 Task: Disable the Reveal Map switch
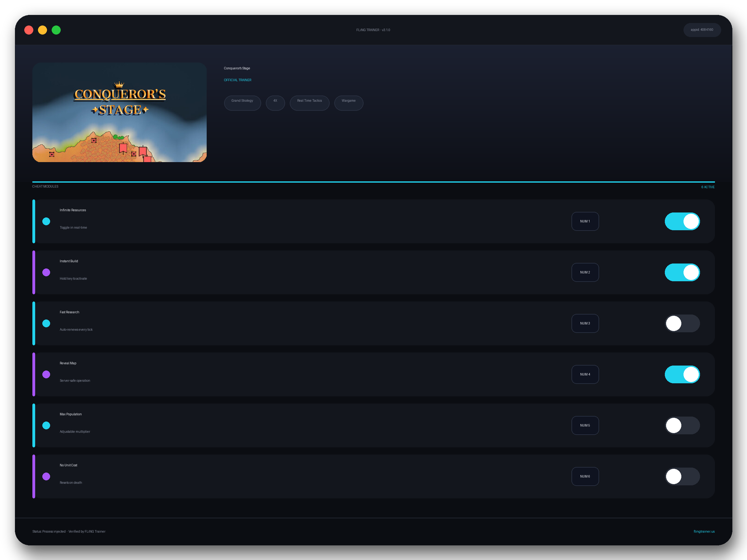(682, 374)
